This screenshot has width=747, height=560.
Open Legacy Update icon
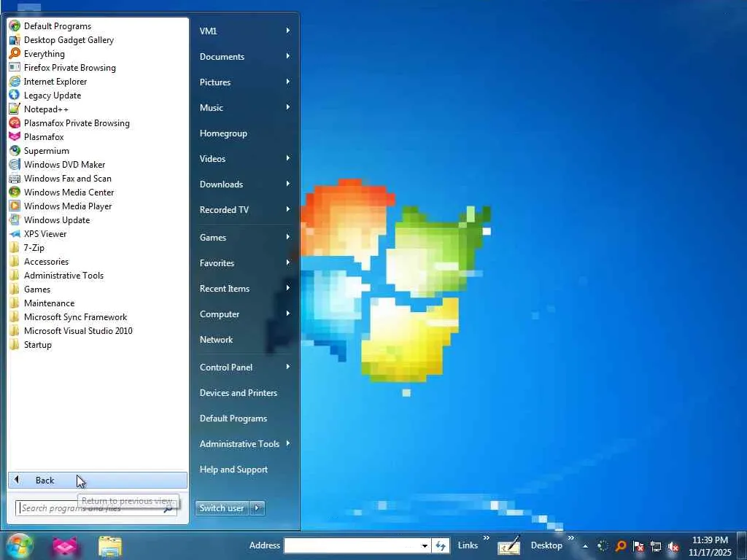15,95
